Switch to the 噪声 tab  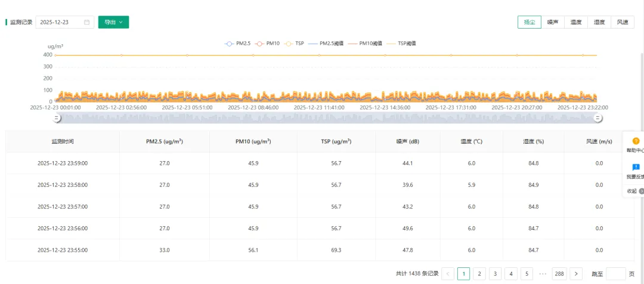click(553, 22)
